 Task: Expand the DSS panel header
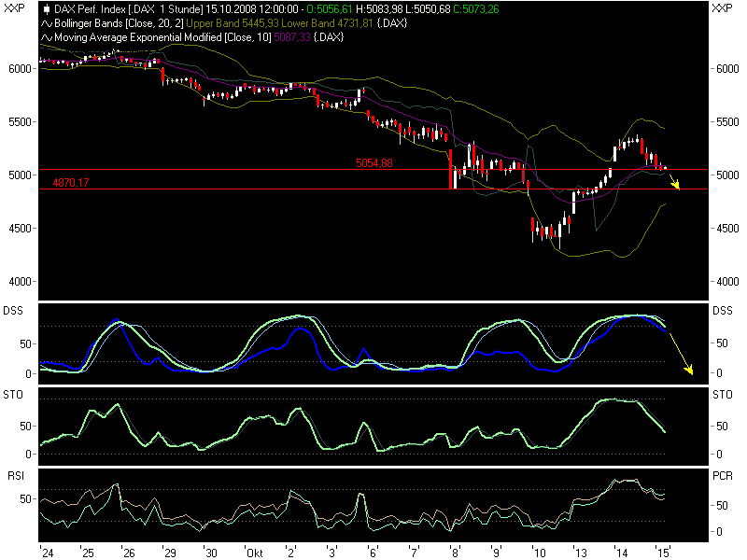click(14, 308)
